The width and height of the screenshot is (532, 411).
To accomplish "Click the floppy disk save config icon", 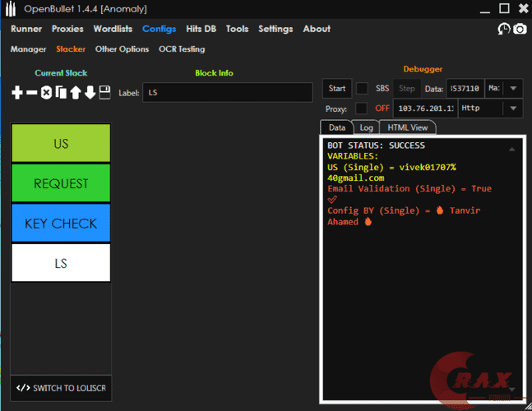I will [x=104, y=92].
